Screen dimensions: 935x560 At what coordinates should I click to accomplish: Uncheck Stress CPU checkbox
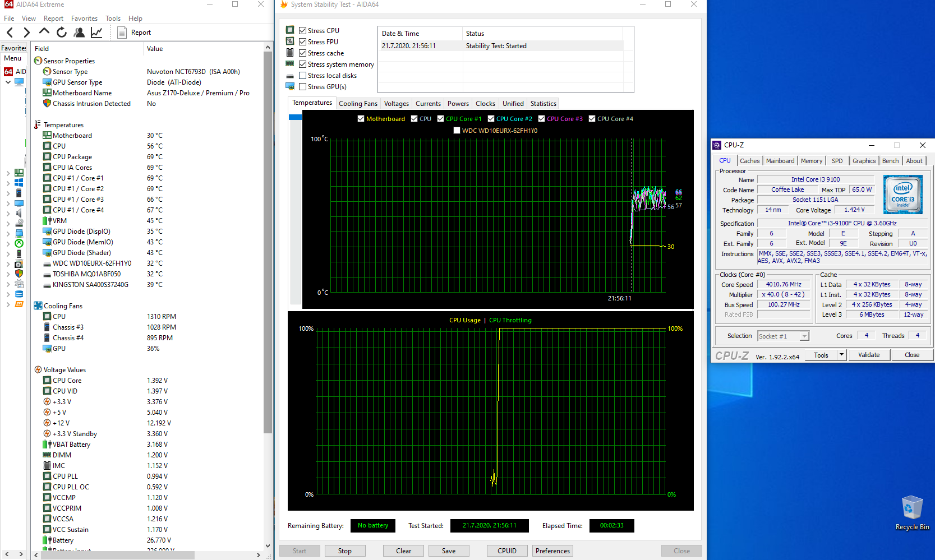303,31
